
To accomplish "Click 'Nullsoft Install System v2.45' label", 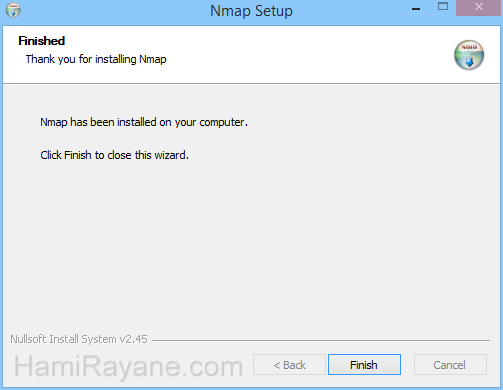I will click(79, 339).
